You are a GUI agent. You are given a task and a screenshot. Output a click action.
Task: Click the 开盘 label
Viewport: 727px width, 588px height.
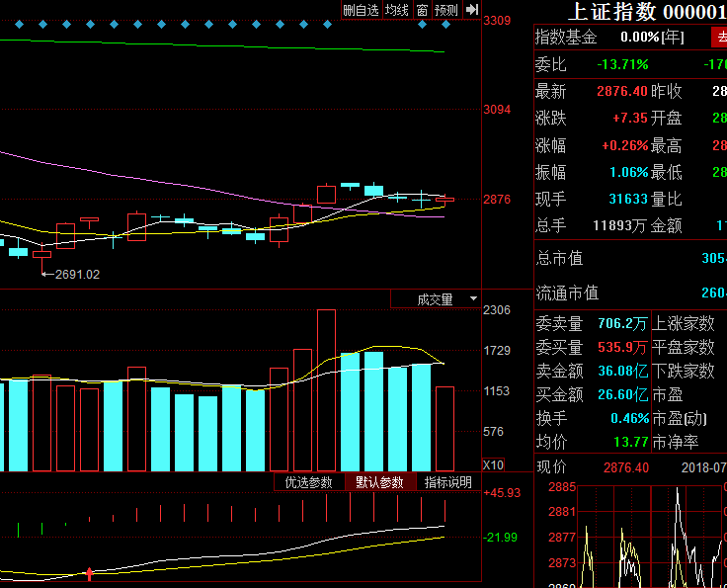coord(667,119)
